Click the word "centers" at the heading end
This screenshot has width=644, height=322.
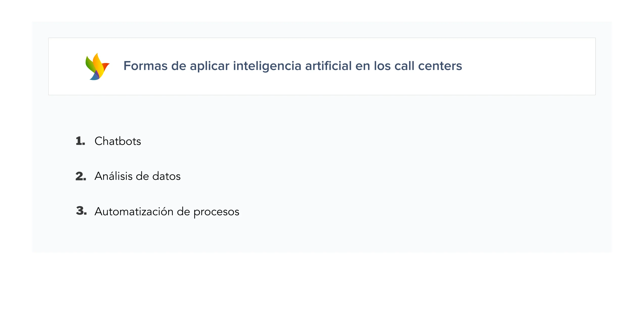[440, 66]
